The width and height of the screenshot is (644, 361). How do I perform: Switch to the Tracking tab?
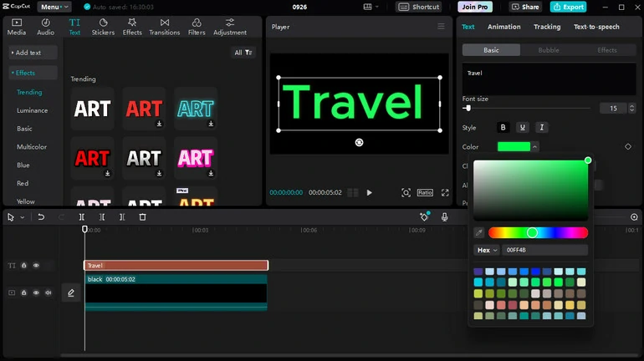click(x=547, y=27)
